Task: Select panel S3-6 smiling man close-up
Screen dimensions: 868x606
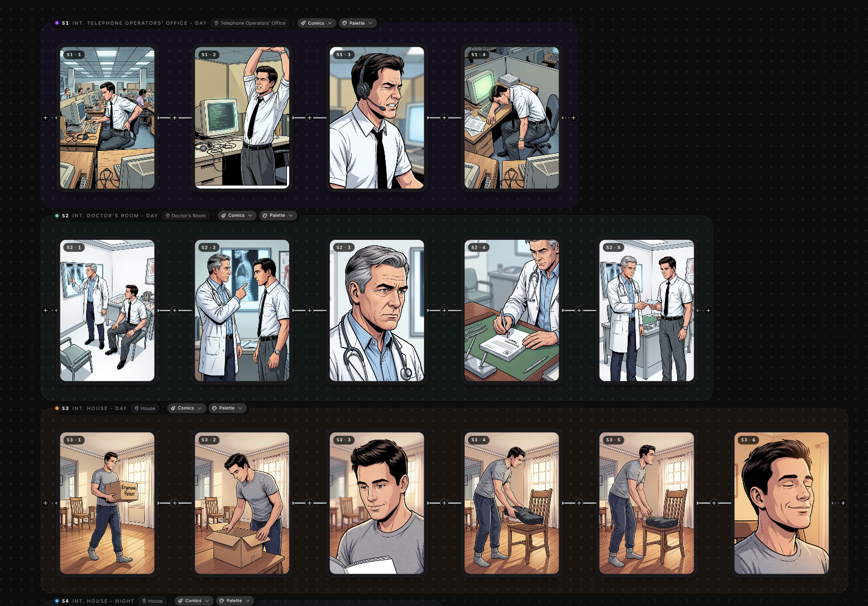Action: tap(781, 503)
